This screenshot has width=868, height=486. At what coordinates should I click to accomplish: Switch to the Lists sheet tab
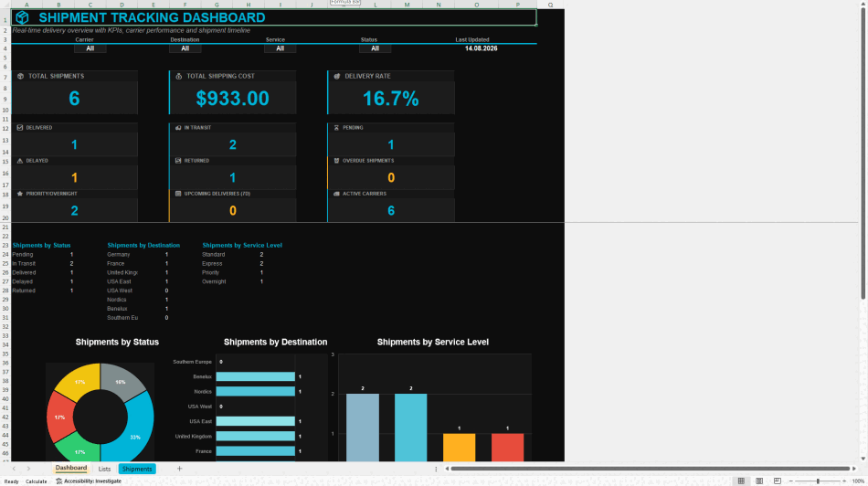click(x=104, y=469)
